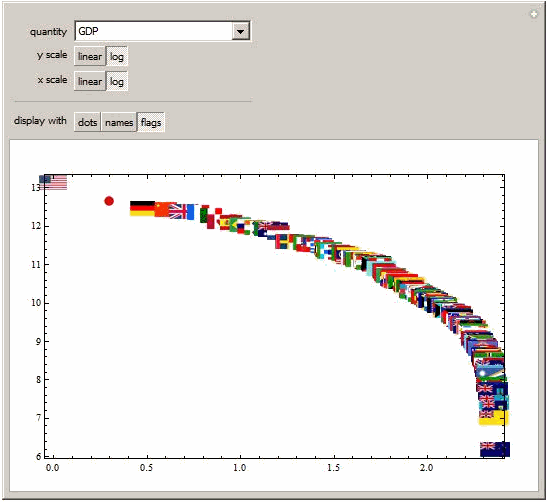This screenshot has height=502, width=547.
Task: Click the Spain flag marker in the plot
Action: tap(224, 223)
